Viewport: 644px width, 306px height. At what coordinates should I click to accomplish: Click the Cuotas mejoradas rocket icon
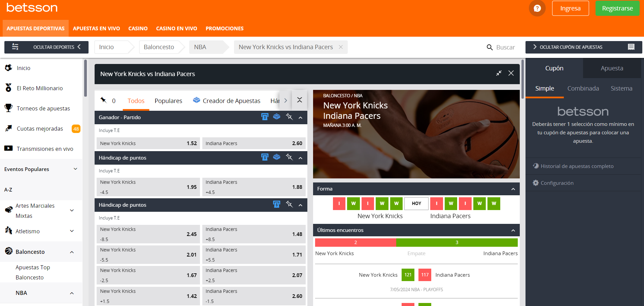[8, 128]
